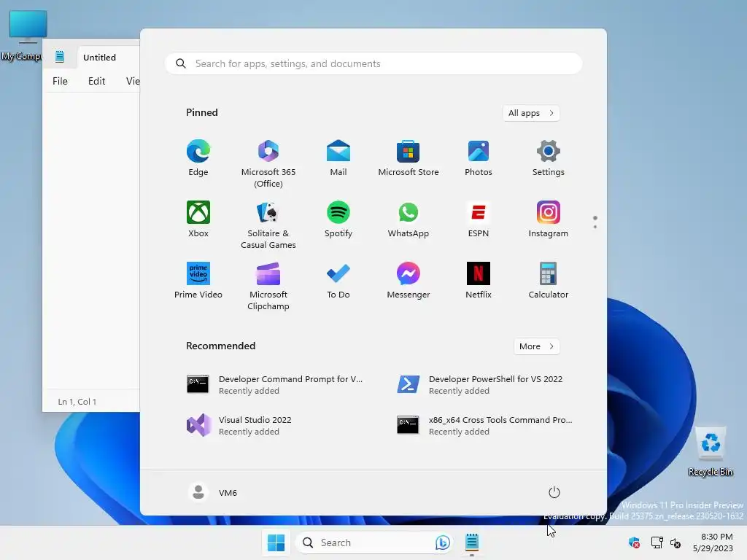Viewport: 747px width, 560px height.
Task: Open the VM6 user account menu
Action: (213, 492)
